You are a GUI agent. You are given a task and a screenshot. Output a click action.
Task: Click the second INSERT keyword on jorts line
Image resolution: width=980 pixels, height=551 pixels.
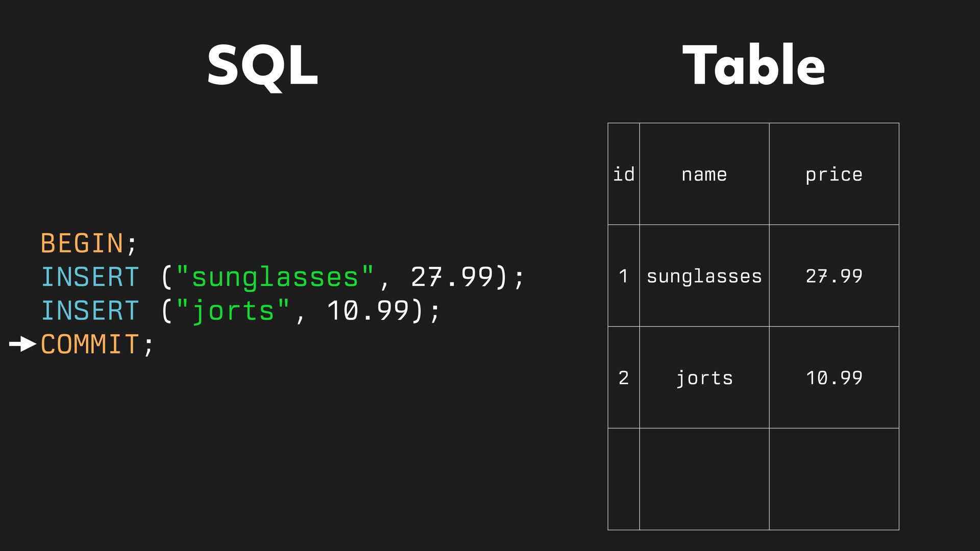point(90,311)
